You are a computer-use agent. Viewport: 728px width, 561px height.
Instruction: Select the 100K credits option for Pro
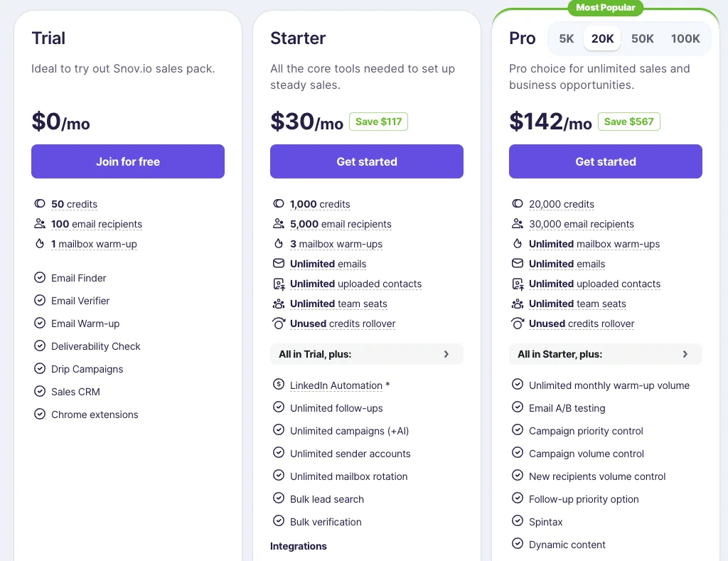coord(685,38)
